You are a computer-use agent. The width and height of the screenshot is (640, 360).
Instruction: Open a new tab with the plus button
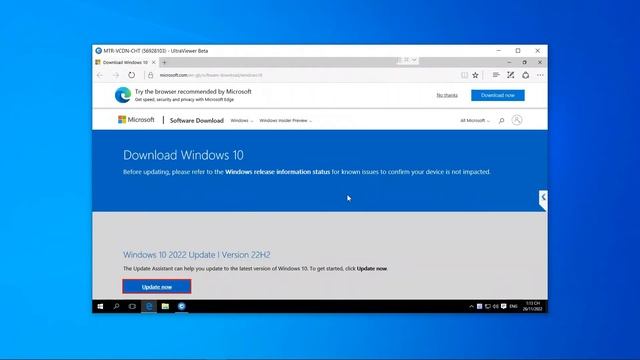pyautogui.click(x=164, y=62)
